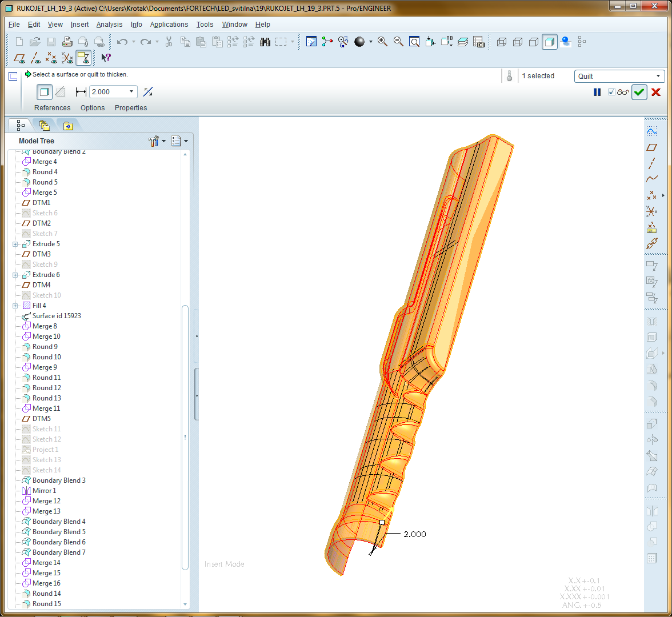The height and width of the screenshot is (617, 672).
Task: Open the File menu
Action: pyautogui.click(x=14, y=25)
